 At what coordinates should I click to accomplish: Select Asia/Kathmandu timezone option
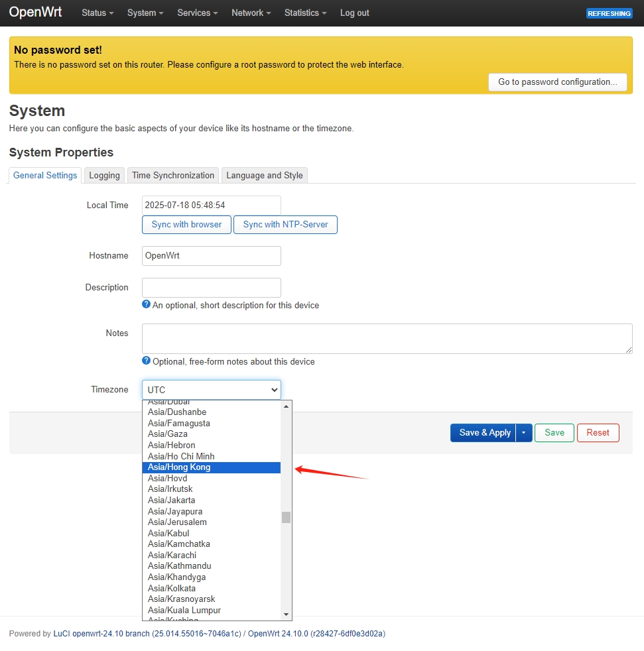pyautogui.click(x=212, y=566)
